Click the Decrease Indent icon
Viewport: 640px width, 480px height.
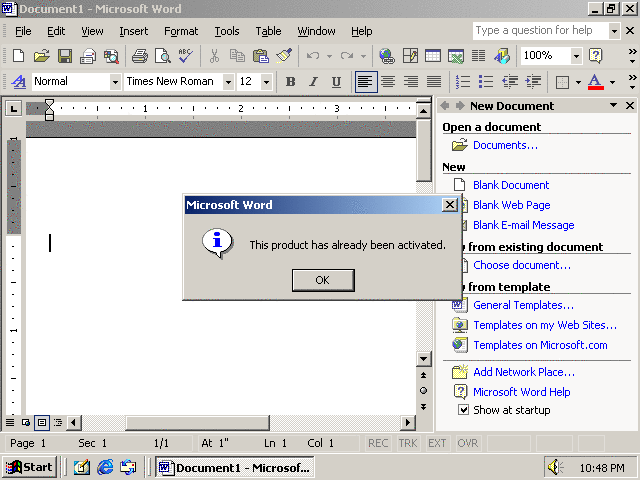(510, 82)
